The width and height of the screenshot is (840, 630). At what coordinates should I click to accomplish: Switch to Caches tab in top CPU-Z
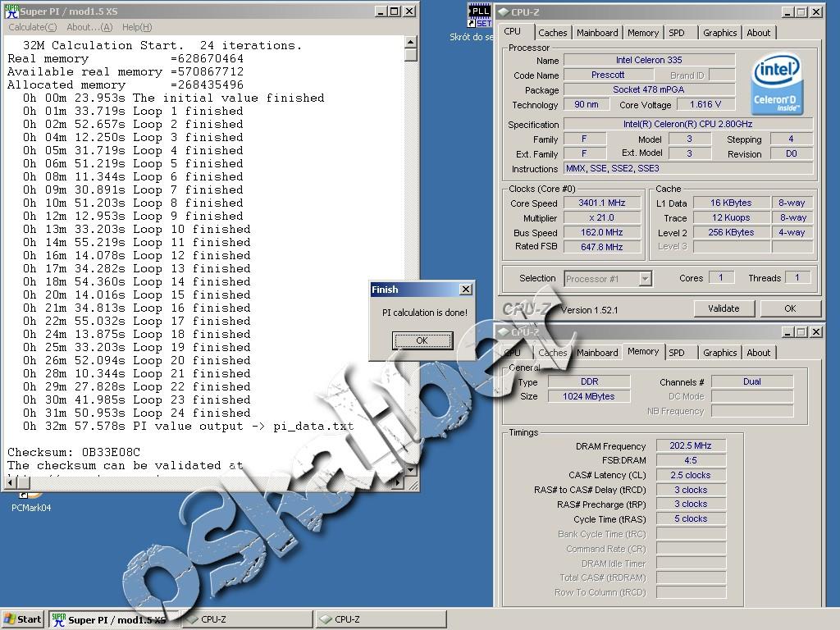552,33
